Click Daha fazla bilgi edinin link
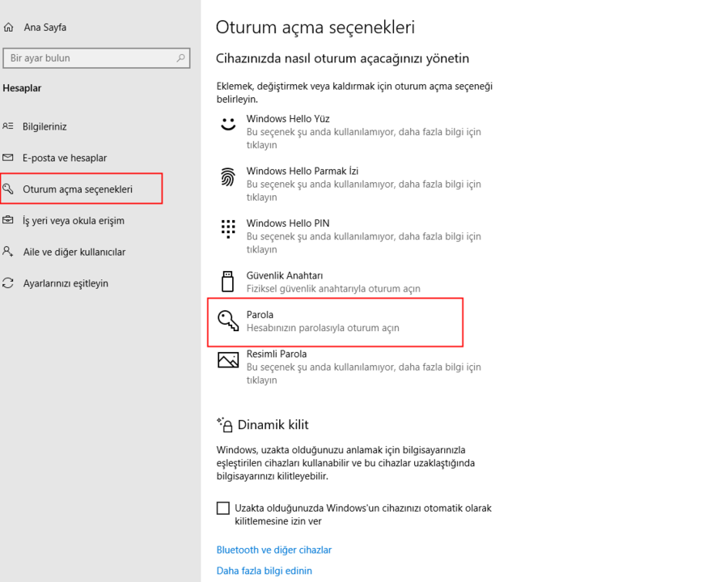The width and height of the screenshot is (728, 582). click(264, 571)
